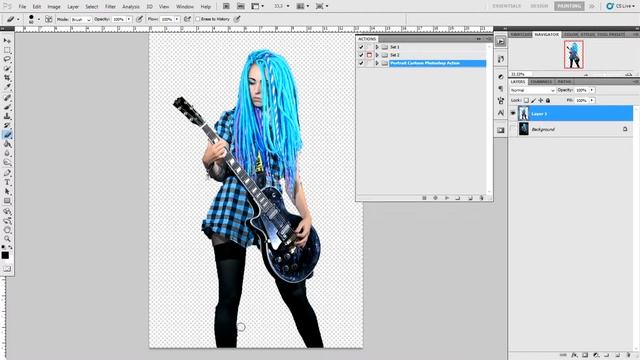Switch to the Paths tab

click(564, 82)
